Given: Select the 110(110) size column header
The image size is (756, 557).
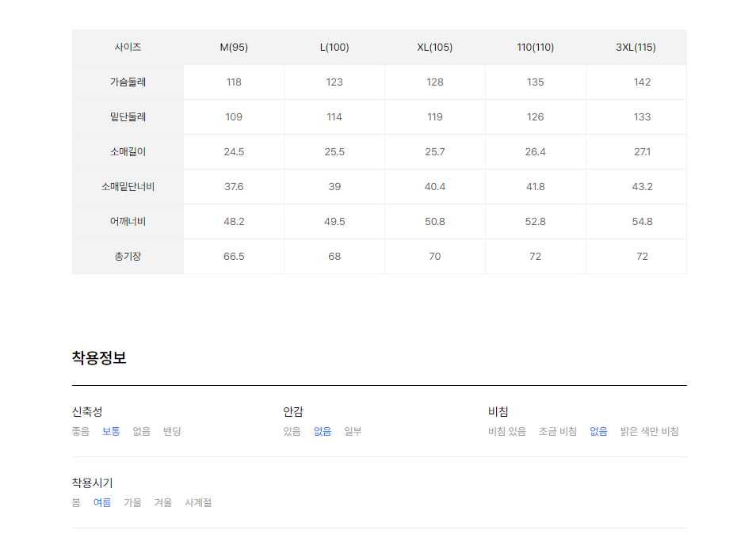Looking at the screenshot, I should 535,48.
